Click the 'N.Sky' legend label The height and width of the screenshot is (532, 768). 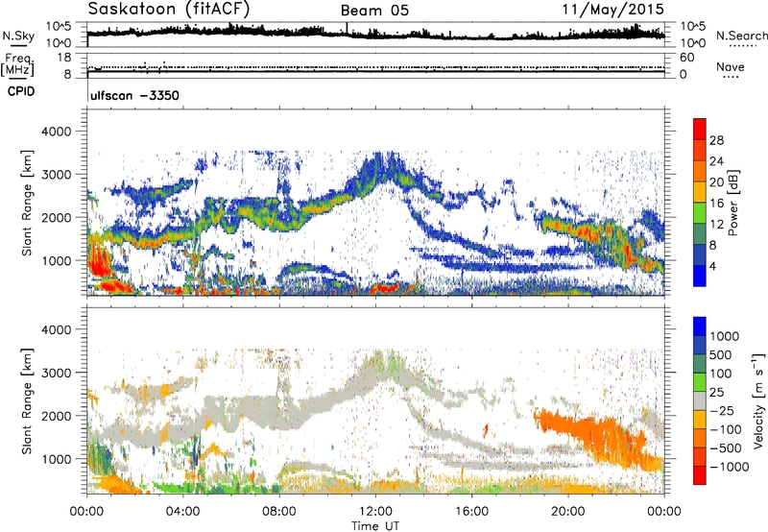(18, 36)
